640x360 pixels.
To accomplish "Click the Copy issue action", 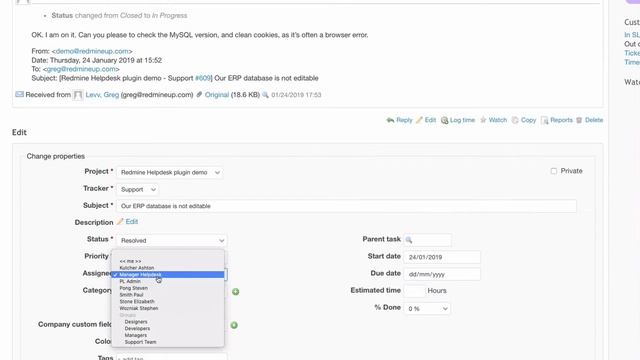I will tap(524, 120).
